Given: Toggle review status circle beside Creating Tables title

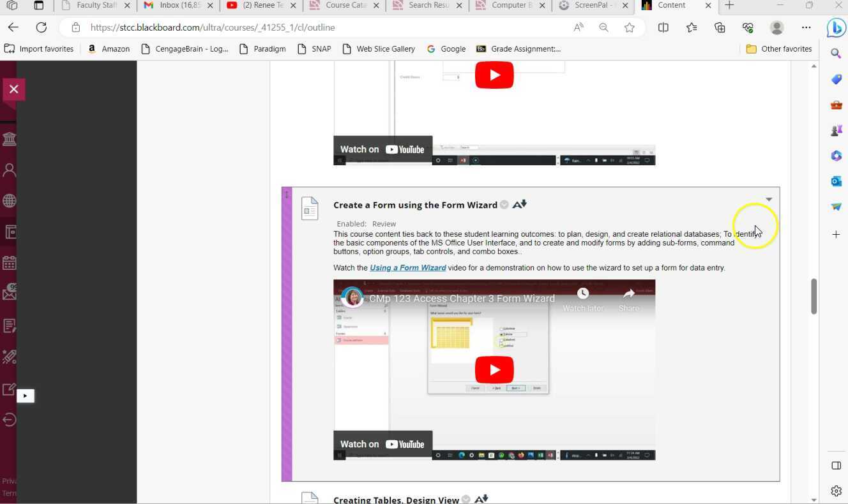Looking at the screenshot, I should coord(466,500).
